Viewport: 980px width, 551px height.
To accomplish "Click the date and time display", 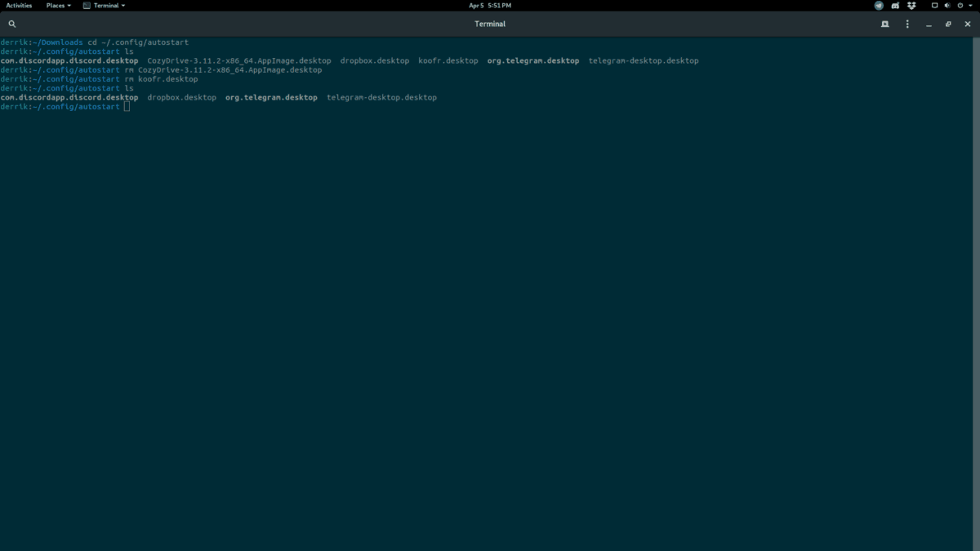I will 490,5.
